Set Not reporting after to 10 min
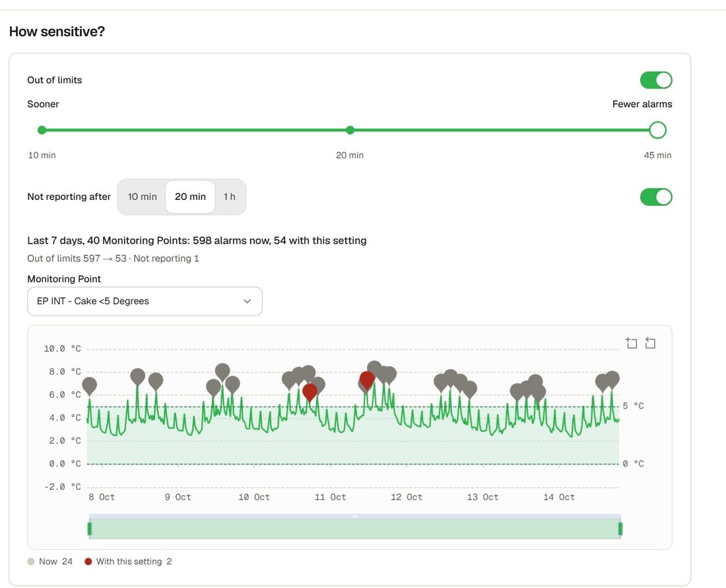This screenshot has height=588, width=726. pyautogui.click(x=142, y=197)
